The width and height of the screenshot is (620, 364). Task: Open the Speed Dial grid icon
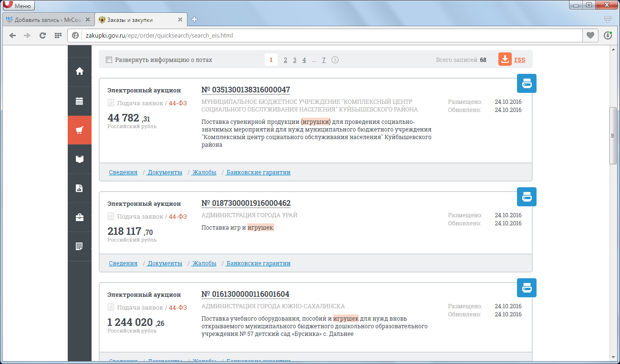pyautogui.click(x=58, y=35)
